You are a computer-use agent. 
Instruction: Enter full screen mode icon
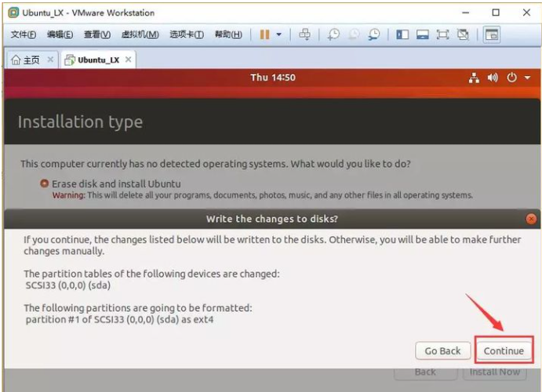(442, 34)
